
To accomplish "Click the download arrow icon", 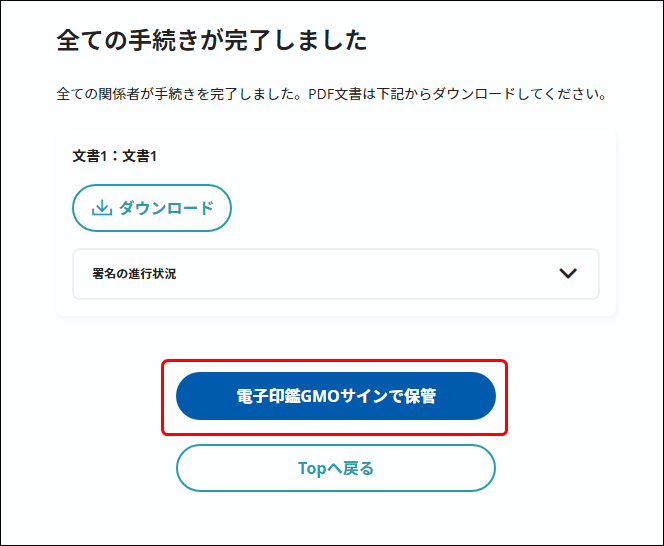I will click(102, 208).
